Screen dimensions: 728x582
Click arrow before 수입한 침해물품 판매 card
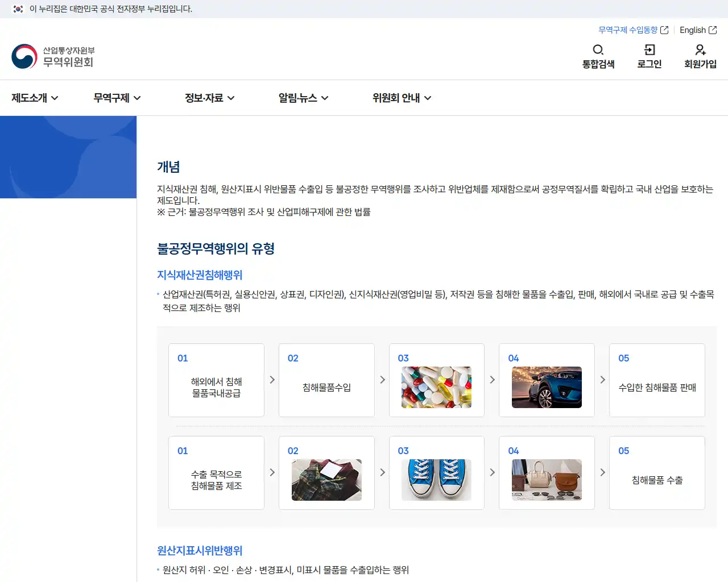(602, 380)
